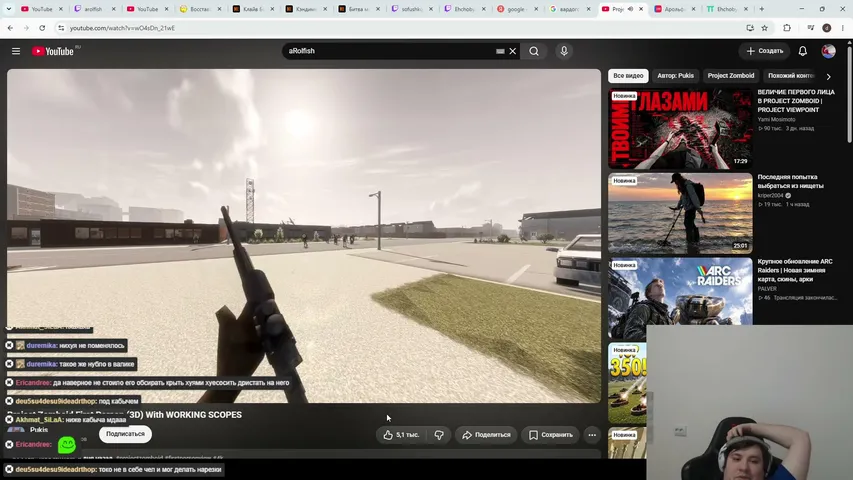Open the Создать create menu

(x=764, y=51)
